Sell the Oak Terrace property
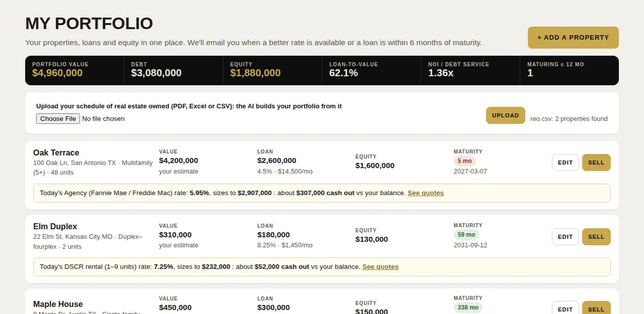Viewport: 644px width, 314px height. click(x=596, y=162)
